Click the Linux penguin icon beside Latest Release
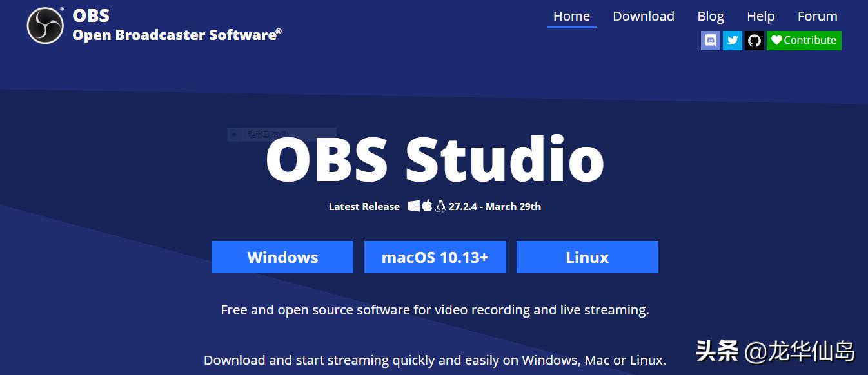 point(440,206)
